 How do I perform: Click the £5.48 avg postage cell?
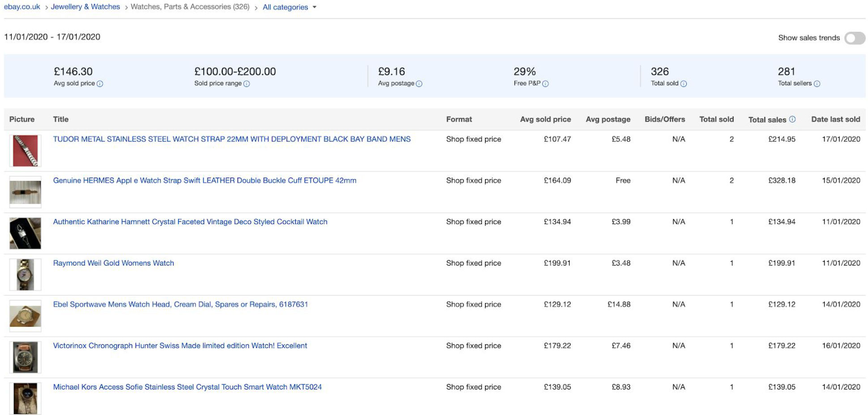(621, 139)
